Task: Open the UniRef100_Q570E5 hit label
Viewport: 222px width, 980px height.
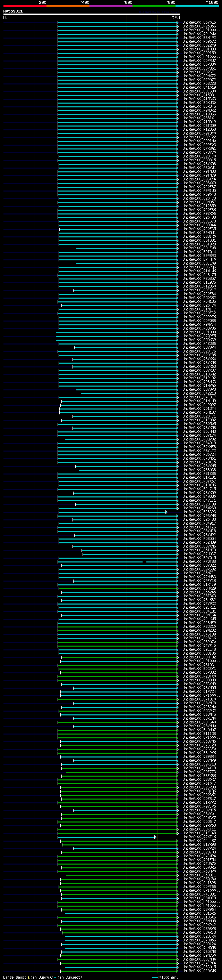Action: [x=199, y=23]
